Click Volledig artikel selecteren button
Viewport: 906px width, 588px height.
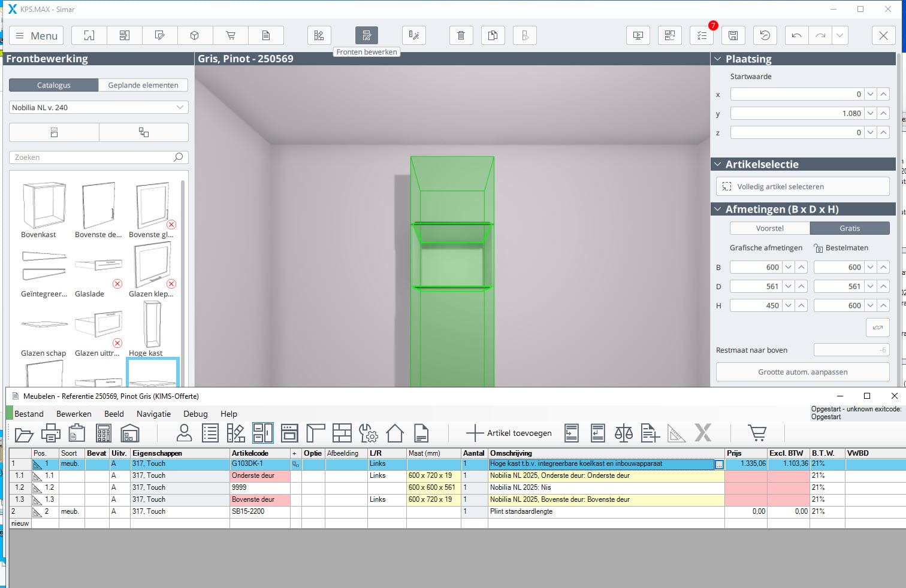[802, 186]
